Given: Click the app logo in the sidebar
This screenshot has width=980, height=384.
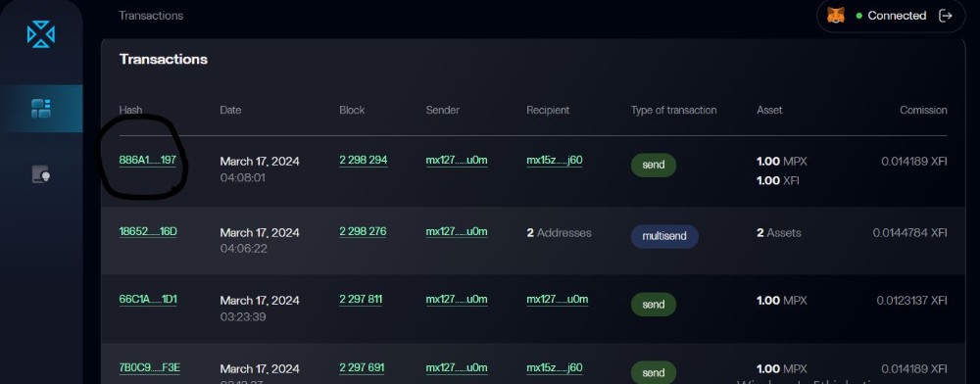Looking at the screenshot, I should pos(41,33).
